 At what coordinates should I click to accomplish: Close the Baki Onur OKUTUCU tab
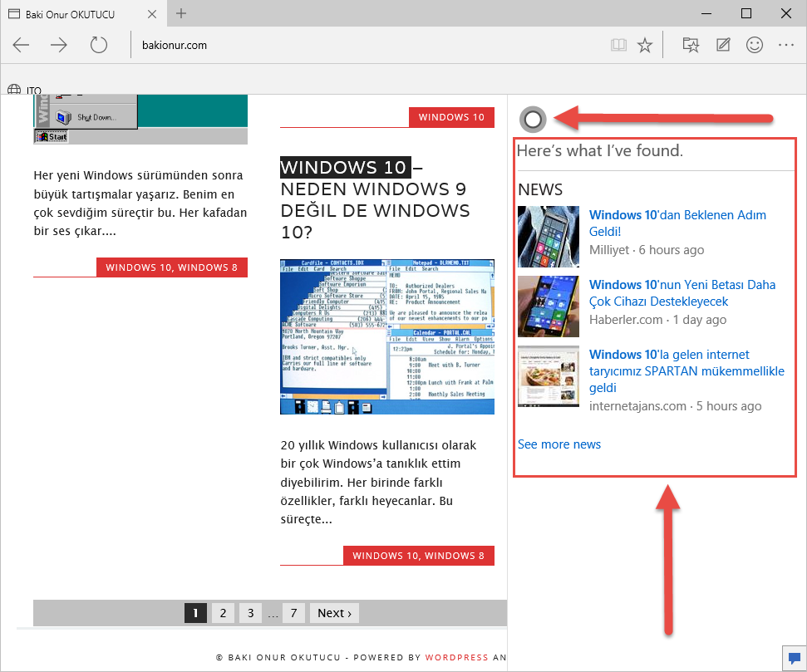coord(152,14)
